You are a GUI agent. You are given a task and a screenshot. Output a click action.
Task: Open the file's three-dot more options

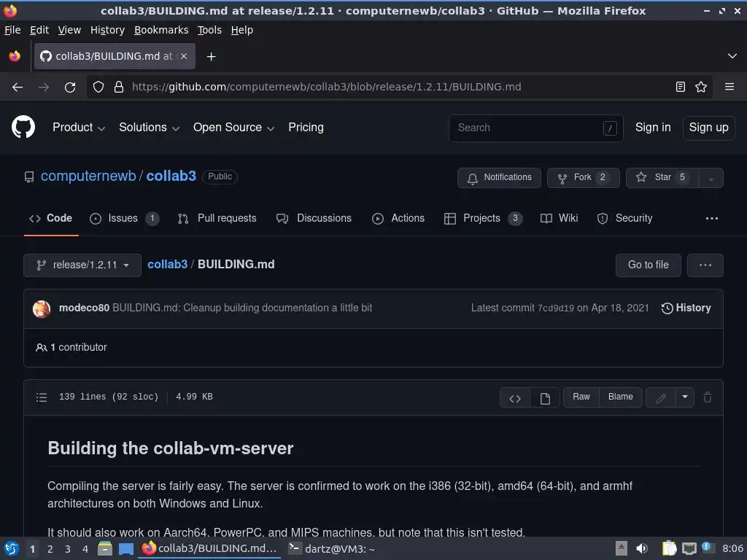click(705, 265)
